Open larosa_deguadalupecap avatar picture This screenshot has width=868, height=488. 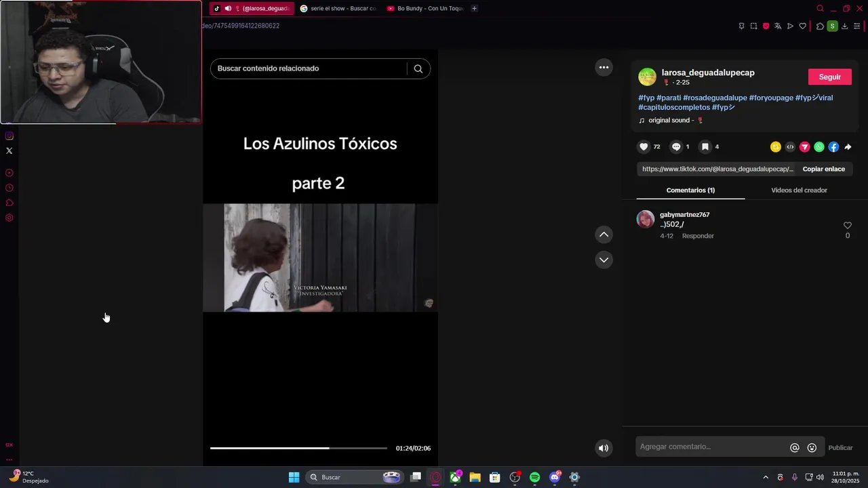coord(647,77)
